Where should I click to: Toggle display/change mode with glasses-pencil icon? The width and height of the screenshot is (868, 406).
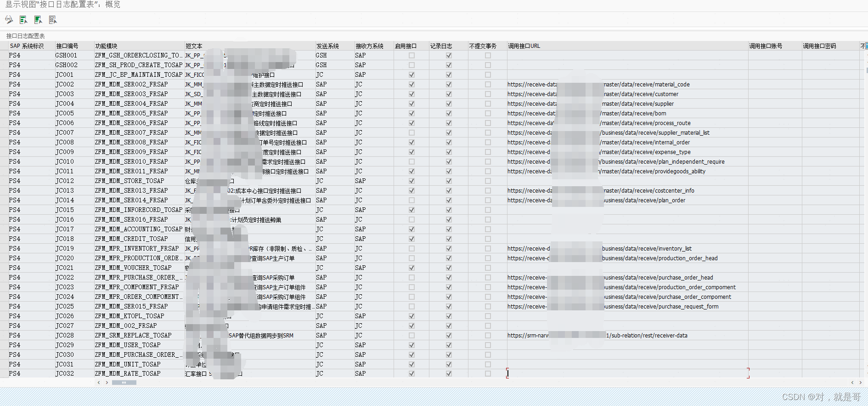(x=9, y=20)
